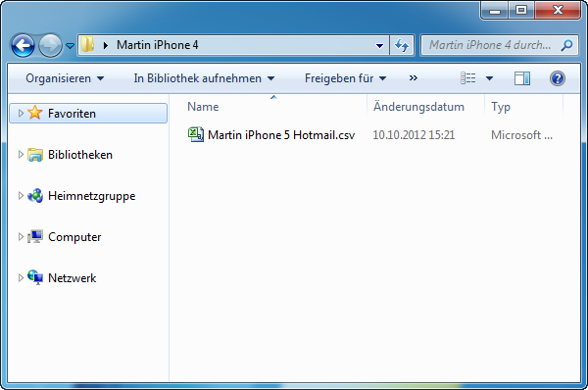Click the Microsoft ... type cell
This screenshot has height=390, width=588.
[x=521, y=135]
